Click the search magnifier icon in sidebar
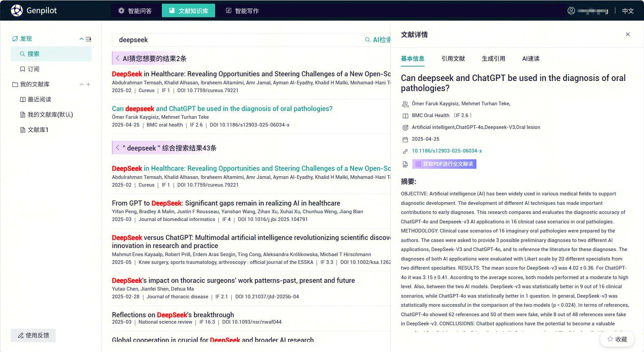The image size is (644, 352). click(23, 54)
